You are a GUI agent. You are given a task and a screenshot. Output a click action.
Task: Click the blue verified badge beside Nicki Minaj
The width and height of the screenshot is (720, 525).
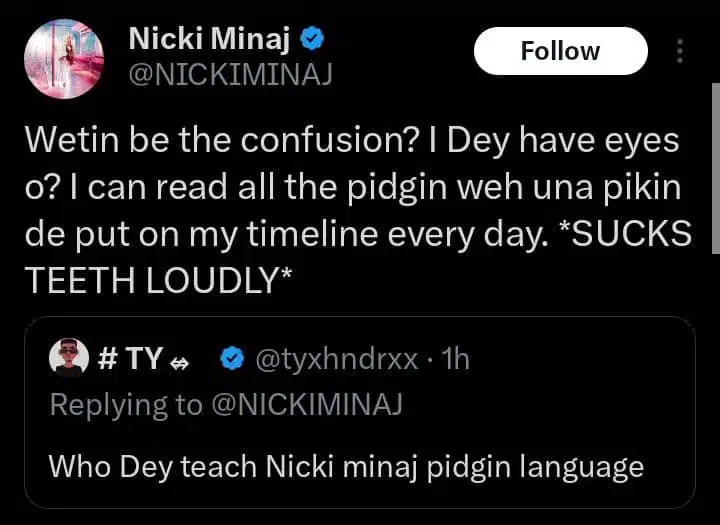pos(313,40)
